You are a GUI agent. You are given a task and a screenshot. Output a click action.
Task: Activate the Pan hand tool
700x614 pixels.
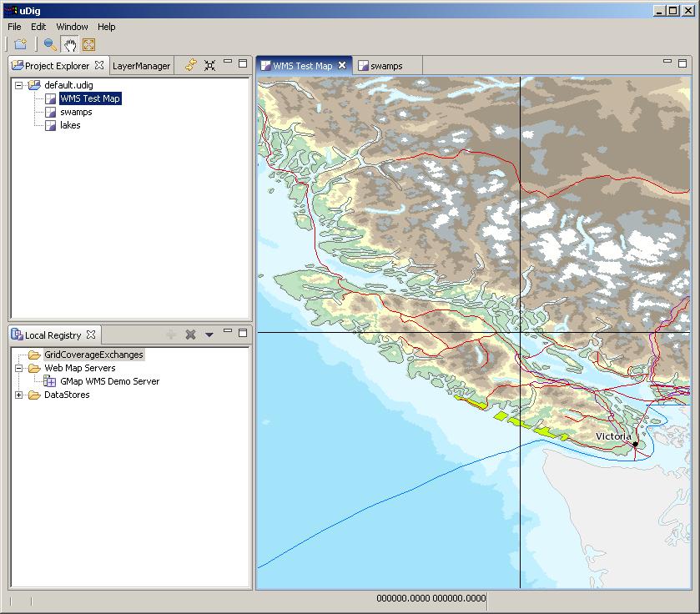(x=70, y=45)
